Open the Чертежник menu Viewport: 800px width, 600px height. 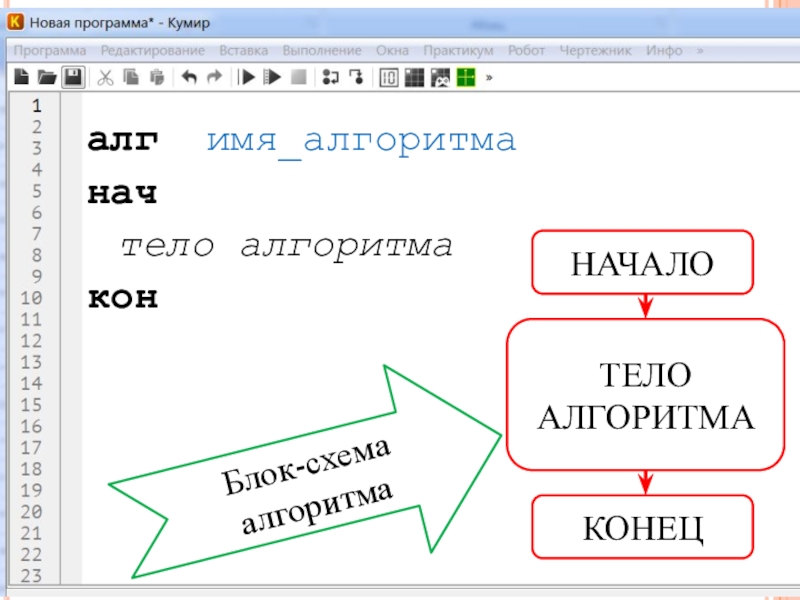[595, 51]
